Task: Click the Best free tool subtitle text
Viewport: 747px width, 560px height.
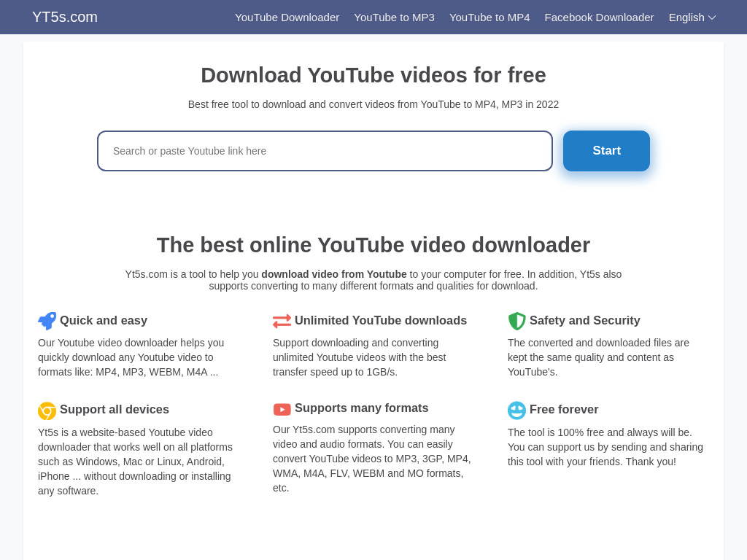Action: coord(373,104)
